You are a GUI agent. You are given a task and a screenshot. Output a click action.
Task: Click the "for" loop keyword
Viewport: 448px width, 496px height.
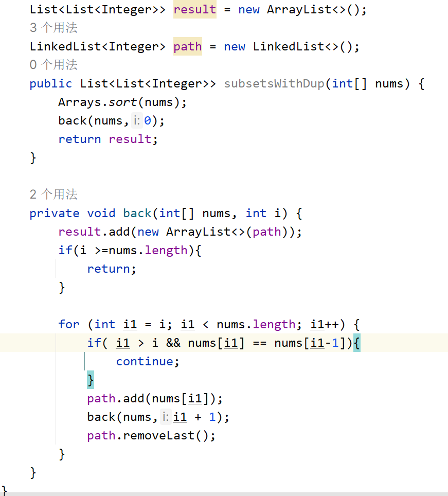69,325
